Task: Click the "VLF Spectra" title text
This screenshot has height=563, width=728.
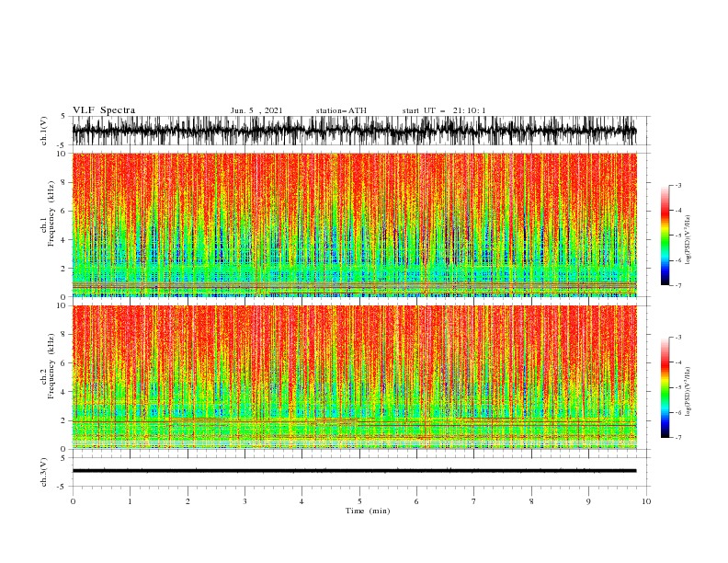Action: click(x=104, y=110)
